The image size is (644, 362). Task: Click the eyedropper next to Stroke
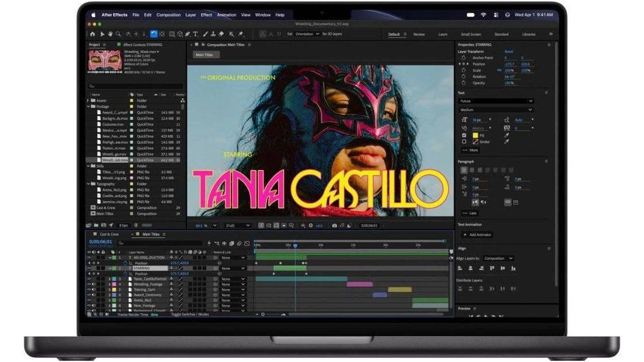click(x=506, y=142)
